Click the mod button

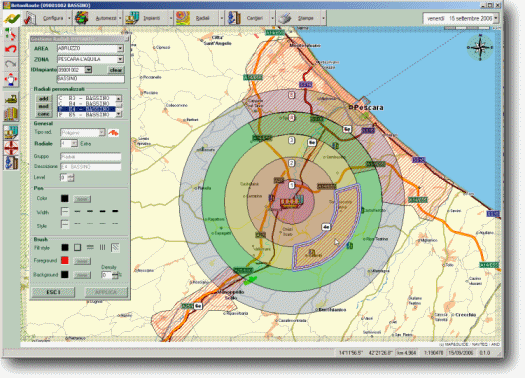(44, 106)
